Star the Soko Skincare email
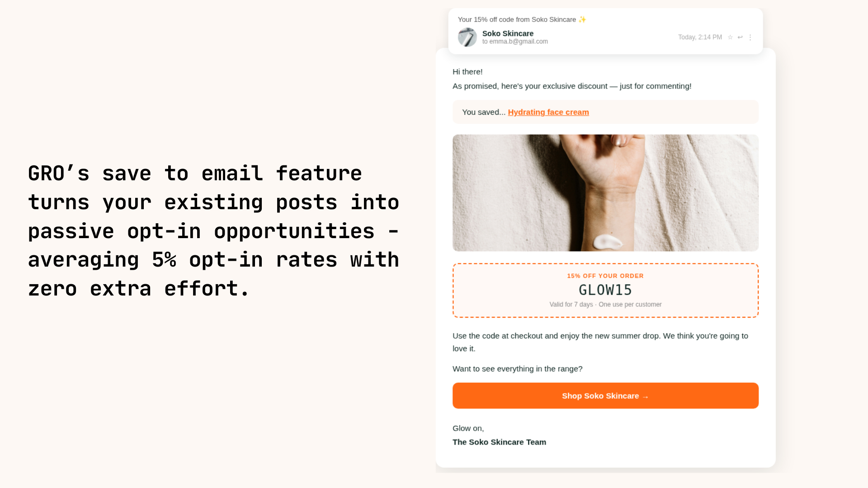The height and width of the screenshot is (488, 868). (730, 38)
